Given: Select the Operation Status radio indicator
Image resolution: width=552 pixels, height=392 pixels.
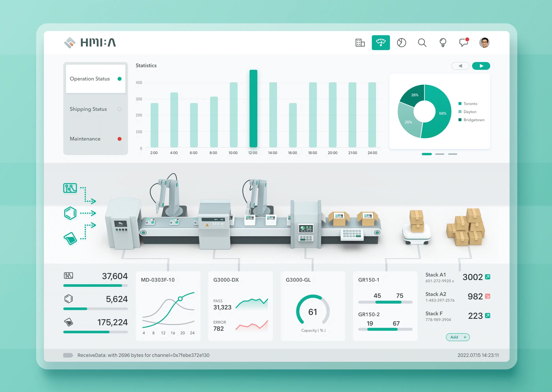Looking at the screenshot, I should (x=119, y=79).
